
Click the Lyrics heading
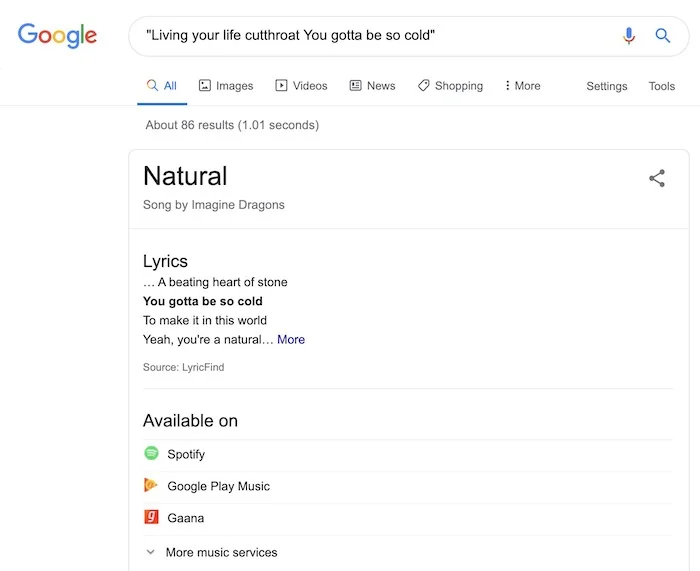click(x=165, y=261)
